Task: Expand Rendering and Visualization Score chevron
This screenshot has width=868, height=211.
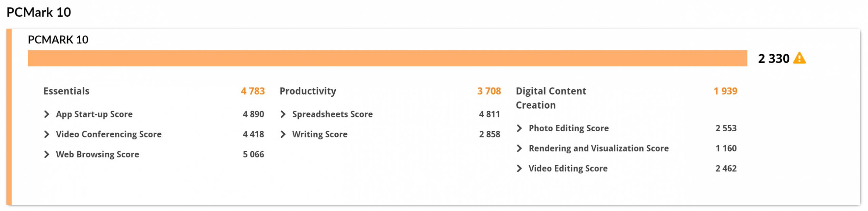Action: 519,148
